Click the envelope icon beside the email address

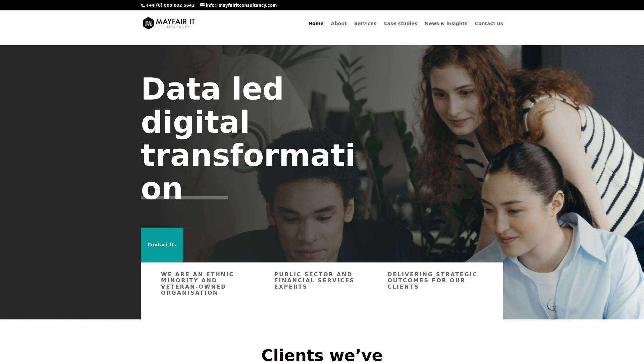pos(202,5)
